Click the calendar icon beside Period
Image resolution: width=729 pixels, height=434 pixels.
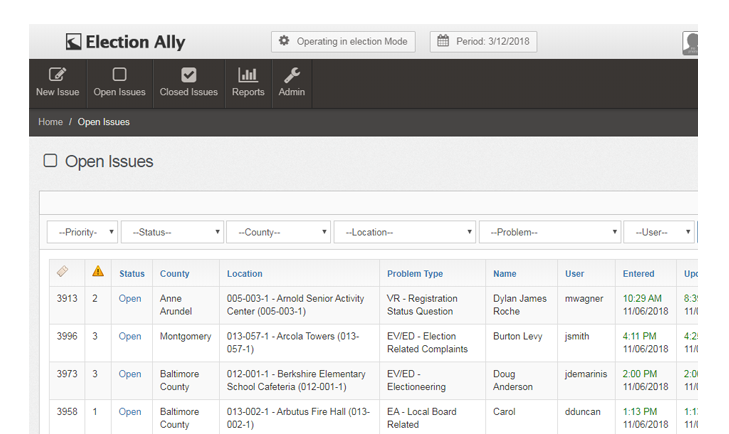click(443, 40)
